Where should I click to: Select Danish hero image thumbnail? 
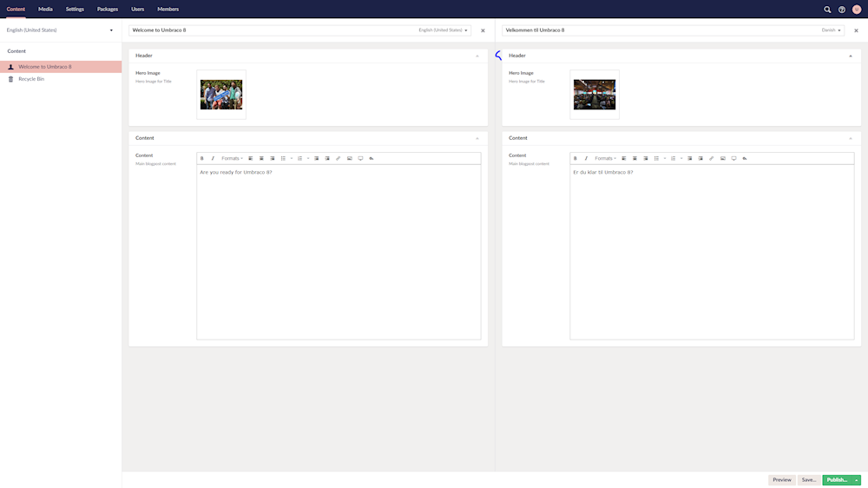pyautogui.click(x=595, y=95)
